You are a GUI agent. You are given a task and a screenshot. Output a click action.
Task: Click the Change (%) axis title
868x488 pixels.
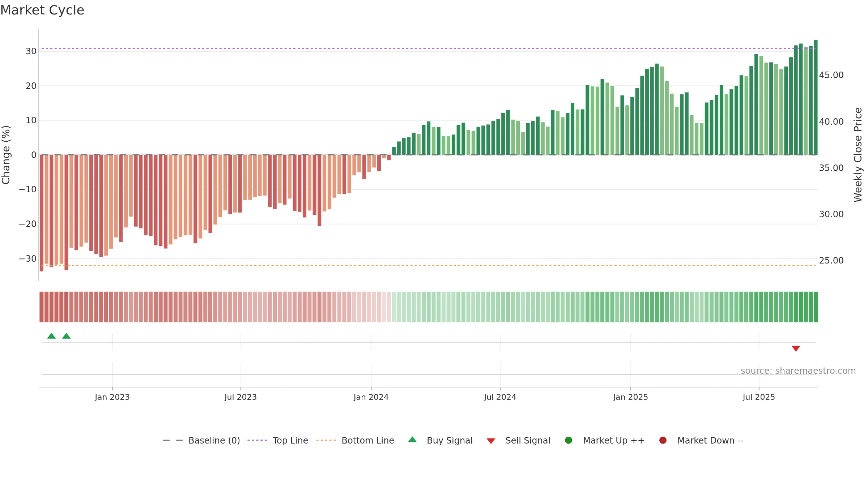(6, 155)
